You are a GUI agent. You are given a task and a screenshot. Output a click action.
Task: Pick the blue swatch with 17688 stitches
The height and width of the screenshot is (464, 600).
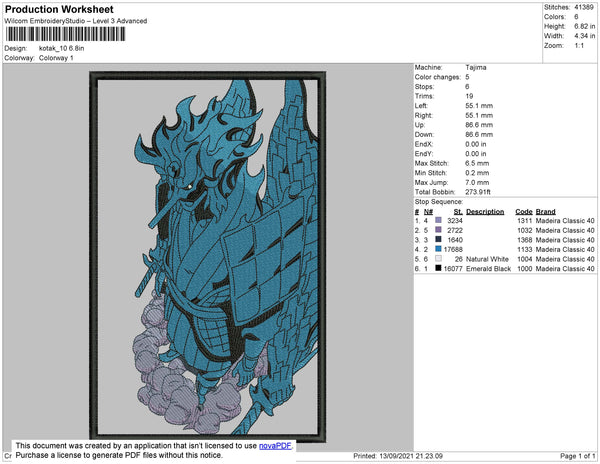pyautogui.click(x=438, y=250)
